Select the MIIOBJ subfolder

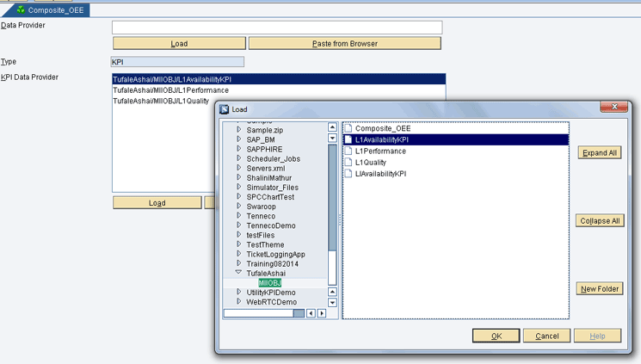(269, 283)
